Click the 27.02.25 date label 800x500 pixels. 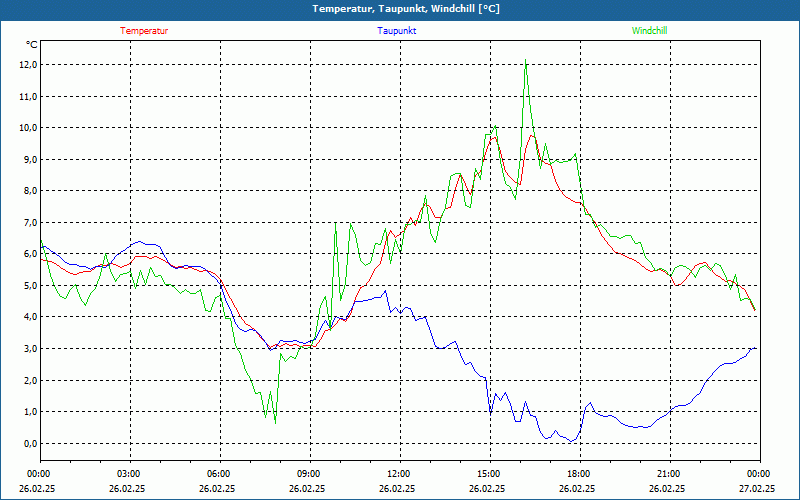(x=757, y=489)
